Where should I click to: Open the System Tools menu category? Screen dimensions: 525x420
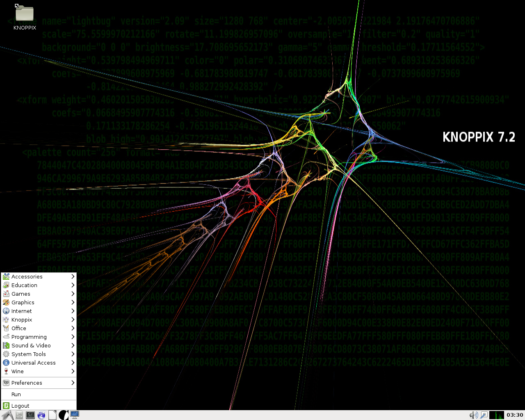39,354
